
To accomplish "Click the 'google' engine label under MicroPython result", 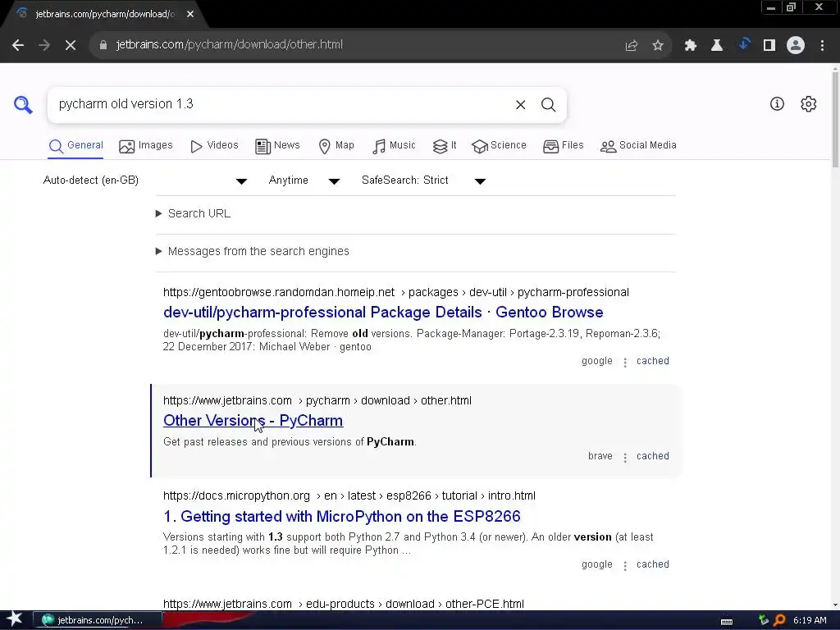I will [597, 564].
